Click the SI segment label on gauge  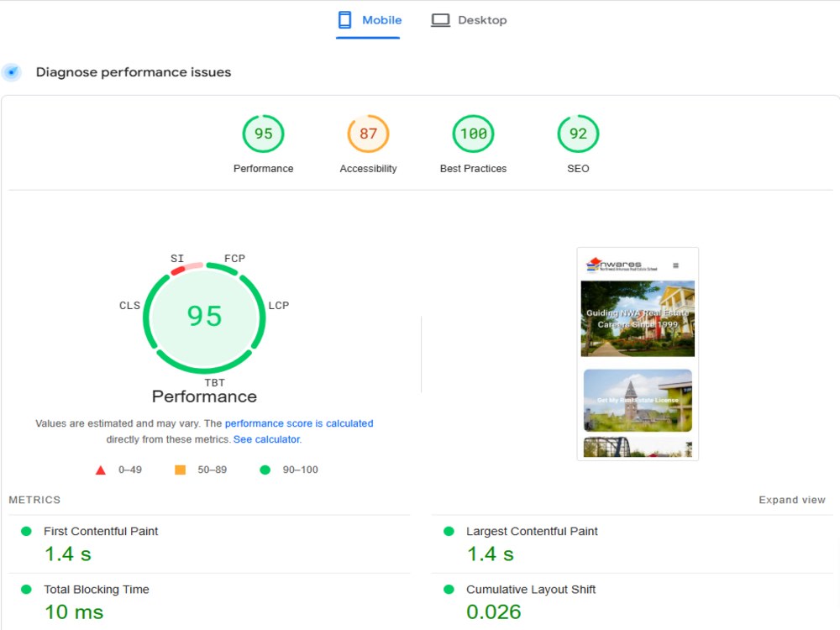pyautogui.click(x=176, y=258)
